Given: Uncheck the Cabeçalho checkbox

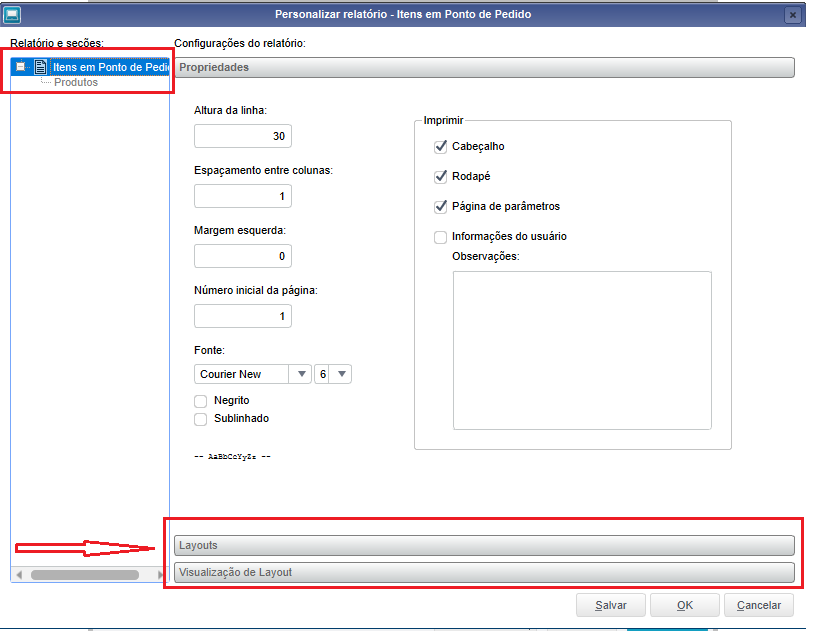Looking at the screenshot, I should [440, 146].
